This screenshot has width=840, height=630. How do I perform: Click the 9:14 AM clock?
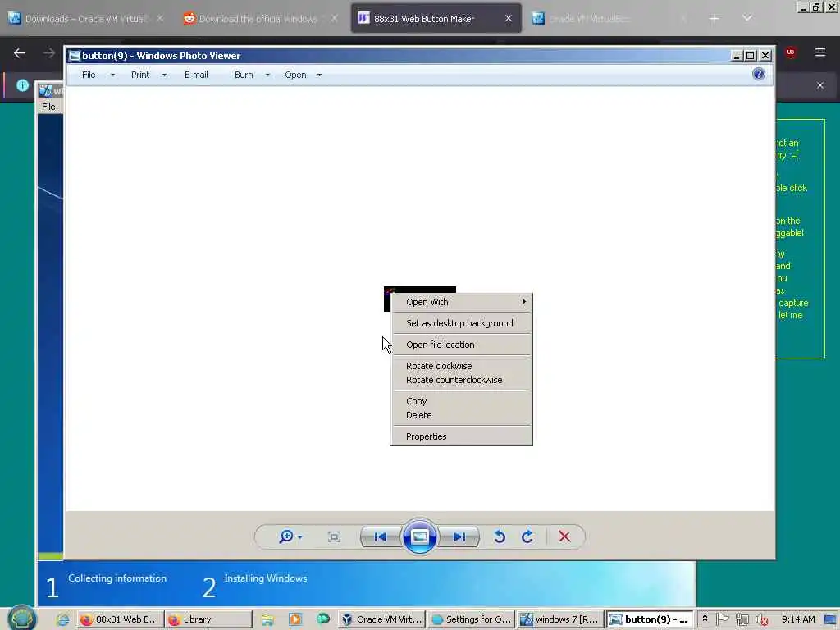[x=798, y=619]
